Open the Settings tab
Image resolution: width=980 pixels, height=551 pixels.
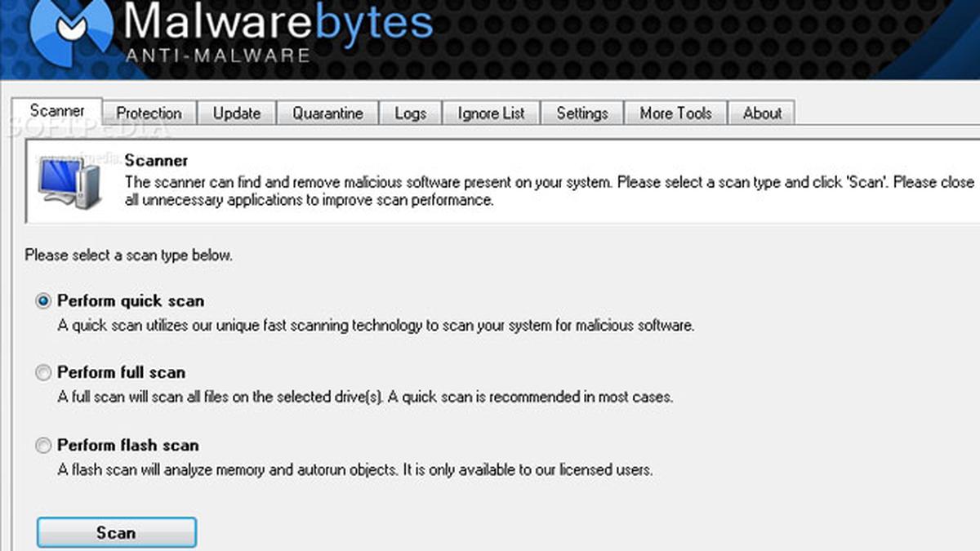582,113
